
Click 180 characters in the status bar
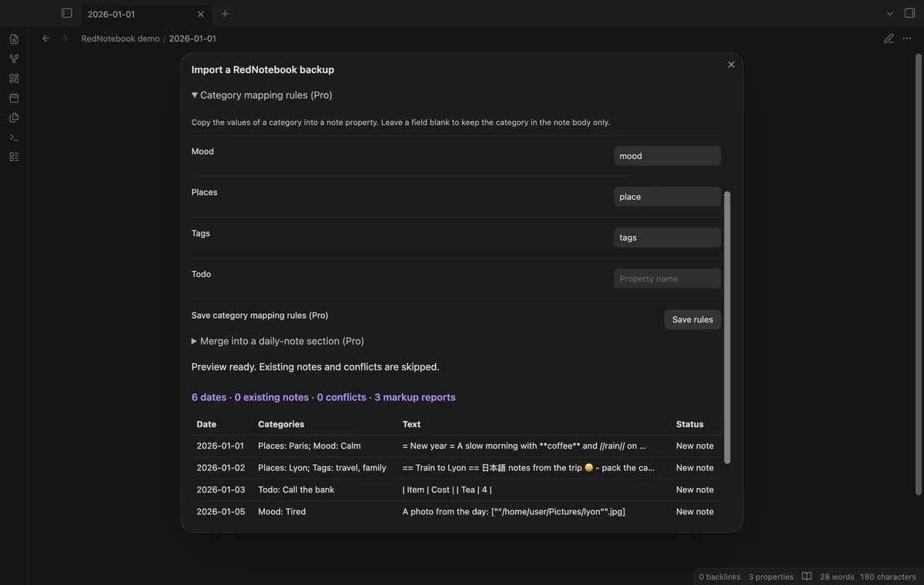pyautogui.click(x=888, y=577)
